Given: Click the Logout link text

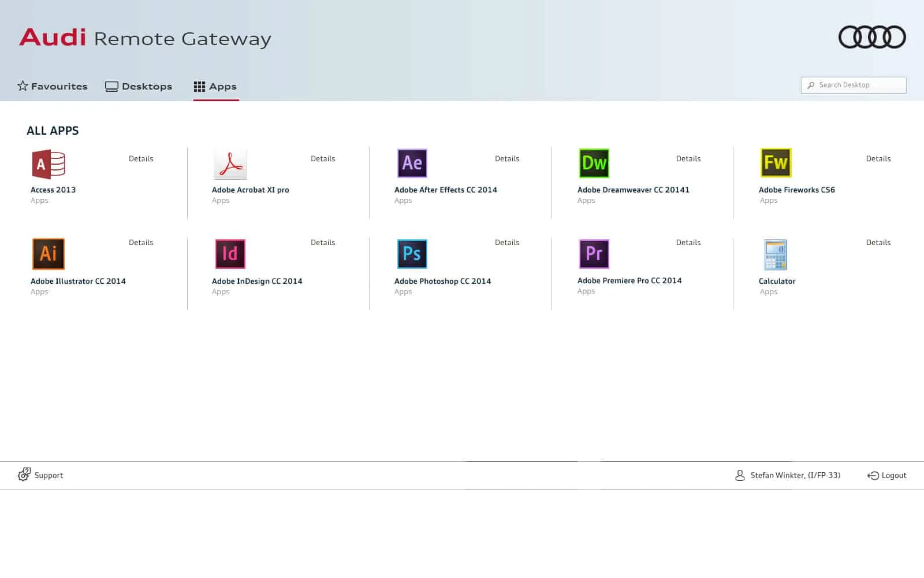Looking at the screenshot, I should click(x=894, y=475).
